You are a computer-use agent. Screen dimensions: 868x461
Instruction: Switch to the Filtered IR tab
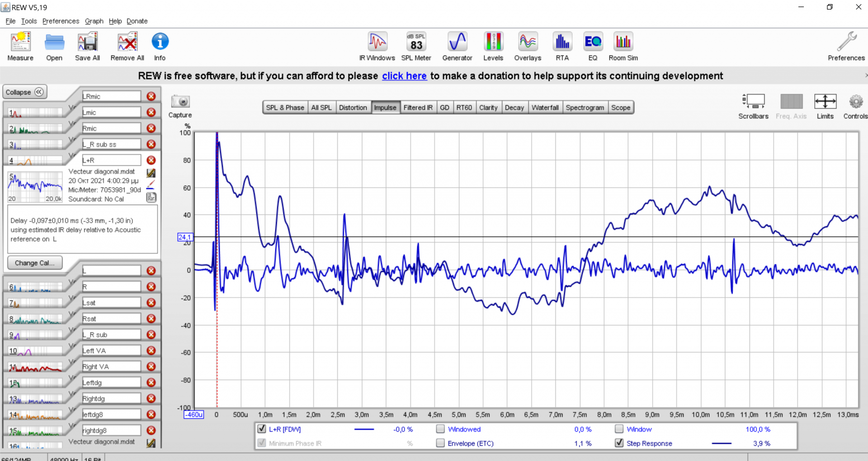[x=418, y=108]
